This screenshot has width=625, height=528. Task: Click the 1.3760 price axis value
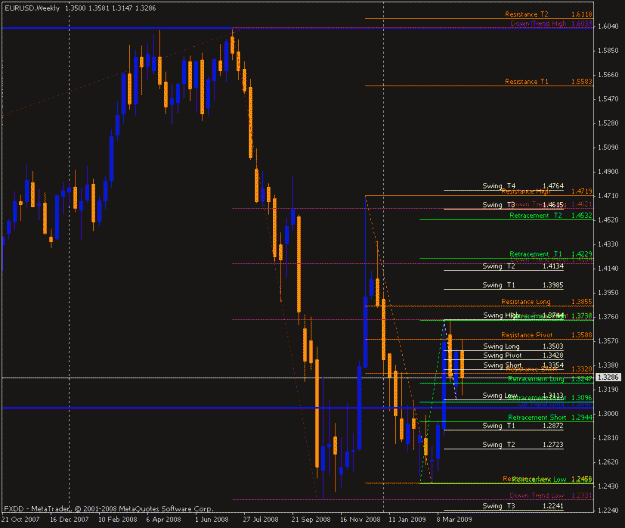tap(608, 317)
